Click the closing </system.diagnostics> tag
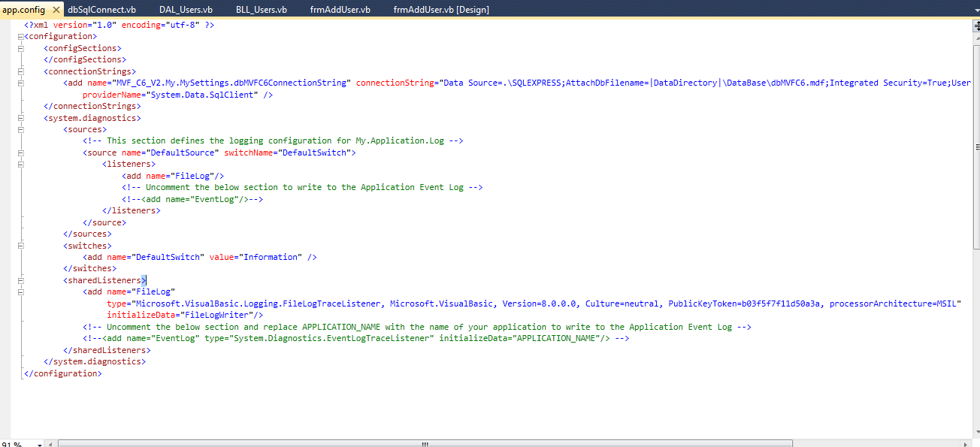Screen dimensions: 980x447 [95, 361]
